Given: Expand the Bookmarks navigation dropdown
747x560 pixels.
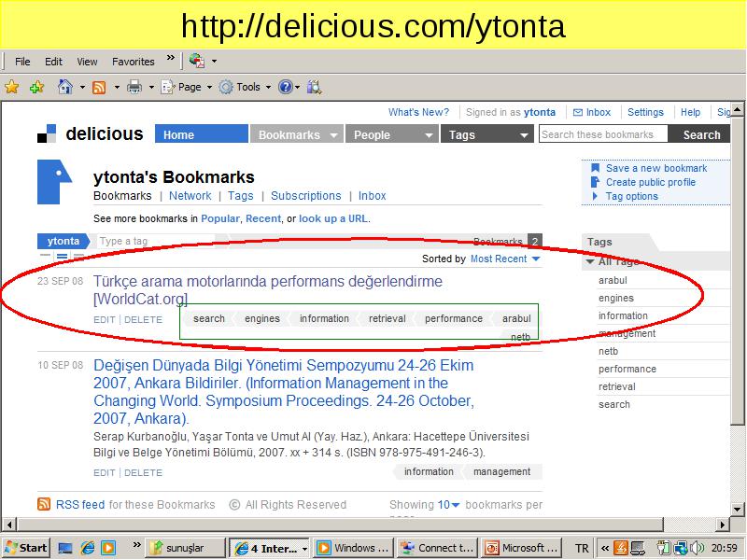Looking at the screenshot, I should pyautogui.click(x=334, y=135).
